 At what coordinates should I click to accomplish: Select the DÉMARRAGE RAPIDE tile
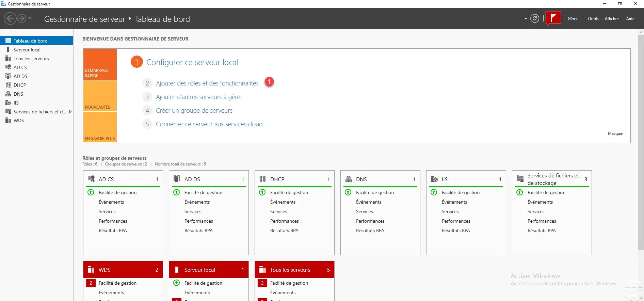click(100, 64)
